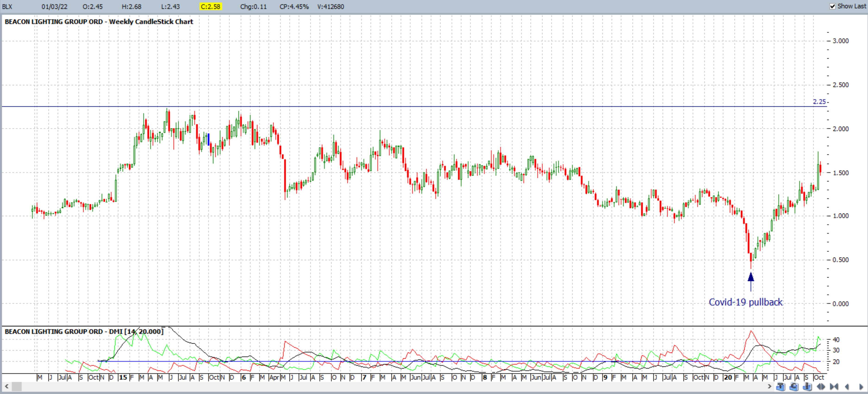Click the 0.500 price axis label
This screenshot has width=868, height=394.
click(x=841, y=260)
